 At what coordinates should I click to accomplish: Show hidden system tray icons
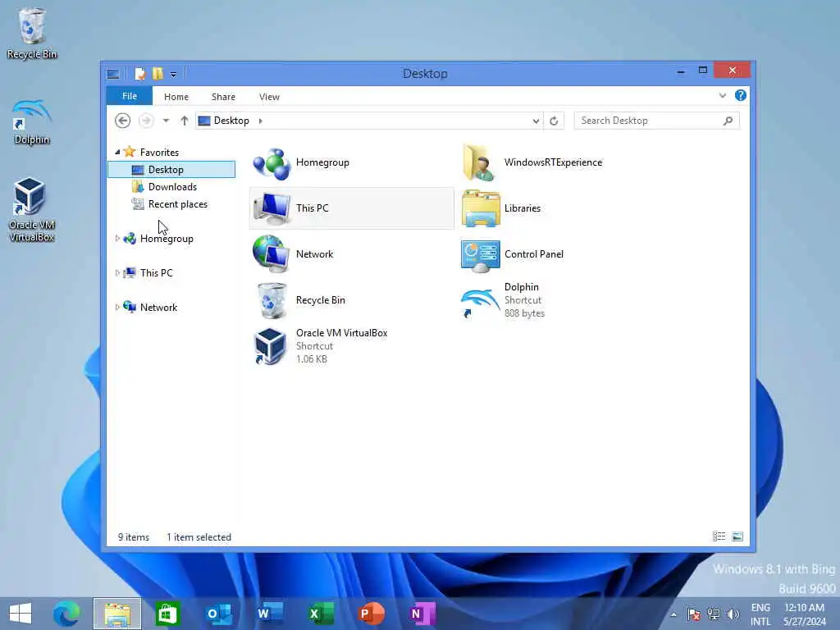click(x=673, y=614)
